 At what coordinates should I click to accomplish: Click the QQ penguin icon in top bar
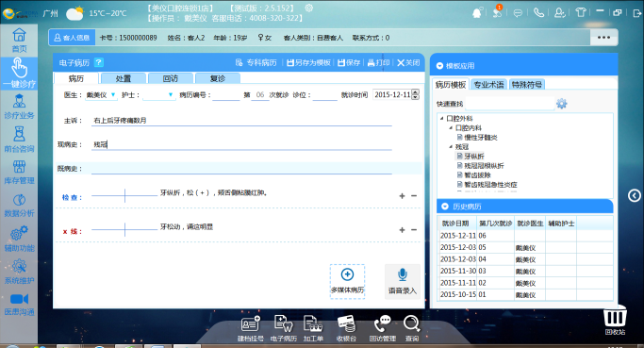477,13
